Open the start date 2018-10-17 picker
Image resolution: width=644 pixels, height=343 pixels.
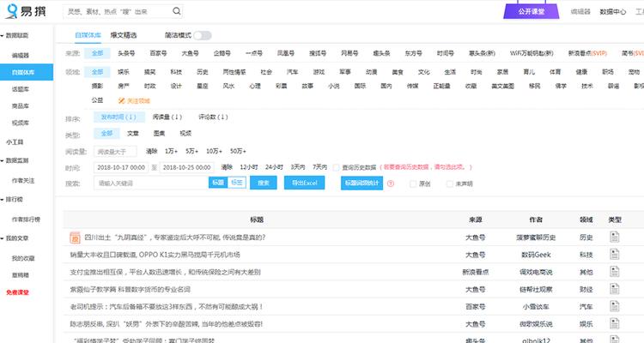(121, 167)
